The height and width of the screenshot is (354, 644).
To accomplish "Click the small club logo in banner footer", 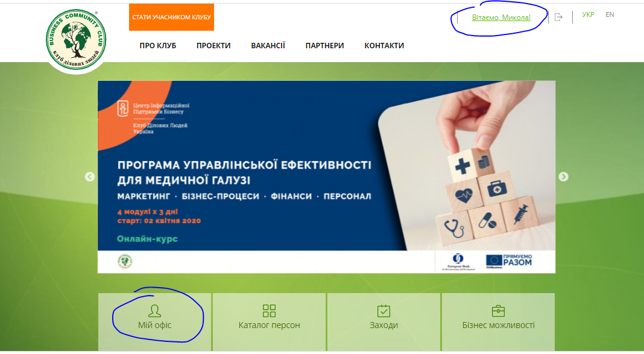I will click(x=125, y=261).
